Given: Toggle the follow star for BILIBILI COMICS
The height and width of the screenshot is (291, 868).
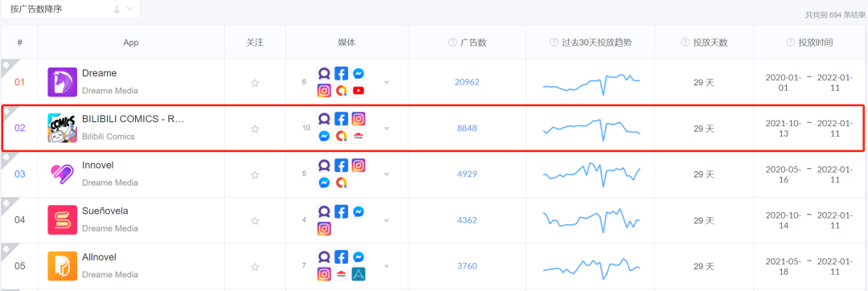Looking at the screenshot, I should (x=255, y=129).
